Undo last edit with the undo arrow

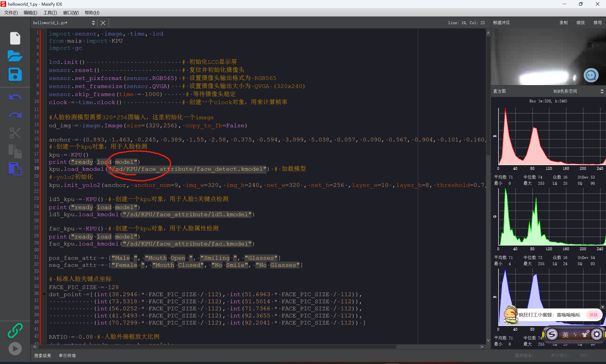coord(15,97)
